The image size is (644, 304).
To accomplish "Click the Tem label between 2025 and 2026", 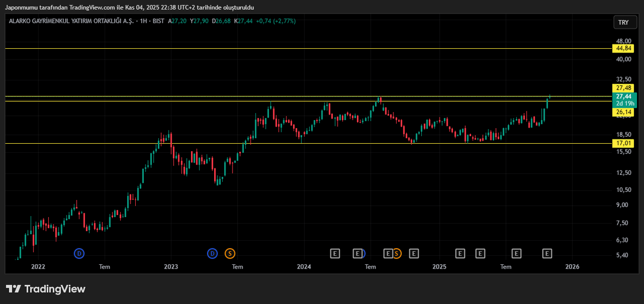I will click(506, 266).
